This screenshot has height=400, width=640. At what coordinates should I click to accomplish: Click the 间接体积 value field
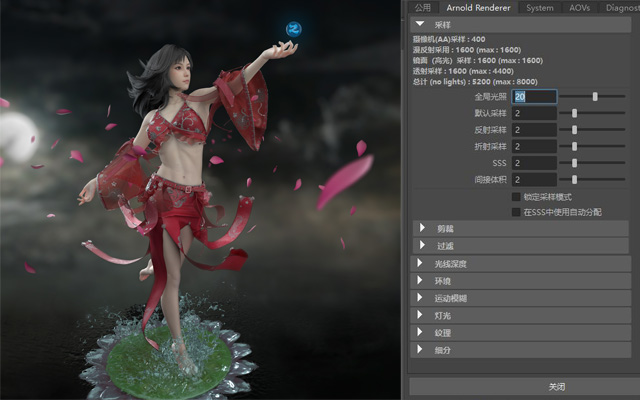[534, 180]
